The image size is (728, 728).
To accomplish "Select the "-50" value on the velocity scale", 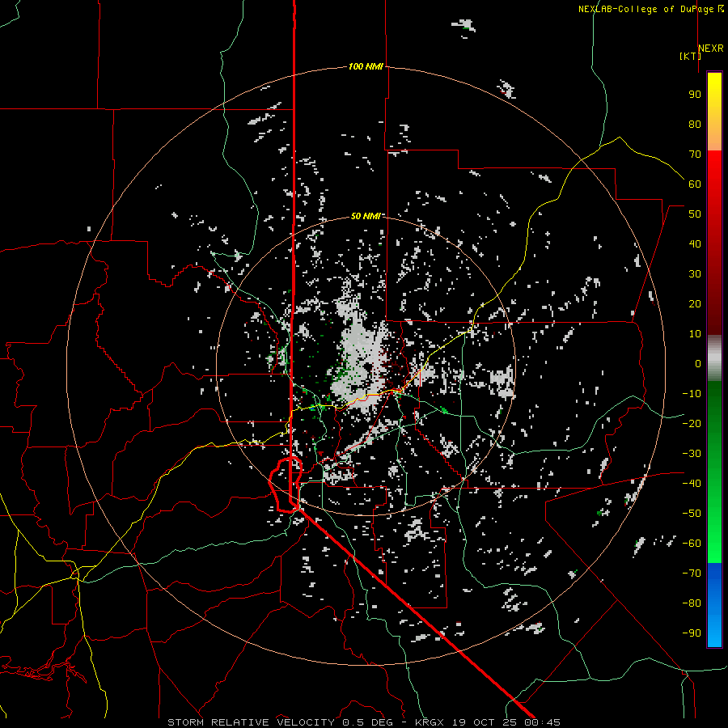I will (x=692, y=514).
